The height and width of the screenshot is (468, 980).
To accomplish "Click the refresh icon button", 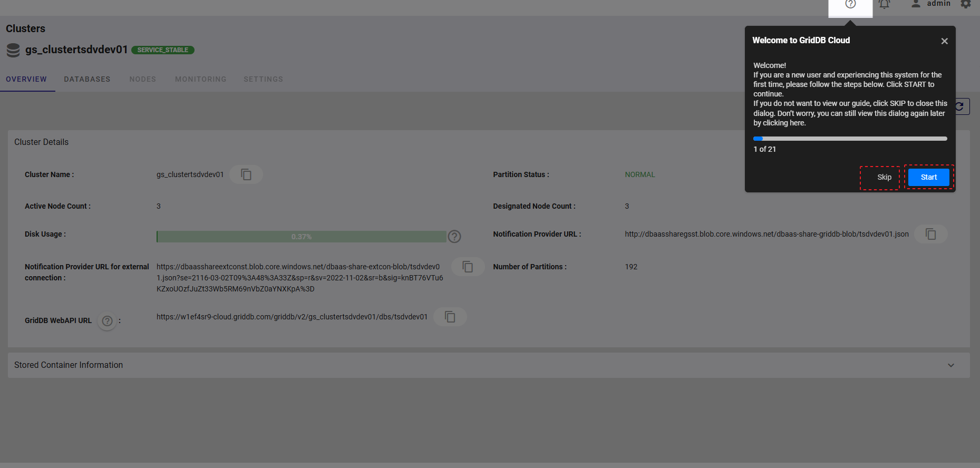I will 959,106.
